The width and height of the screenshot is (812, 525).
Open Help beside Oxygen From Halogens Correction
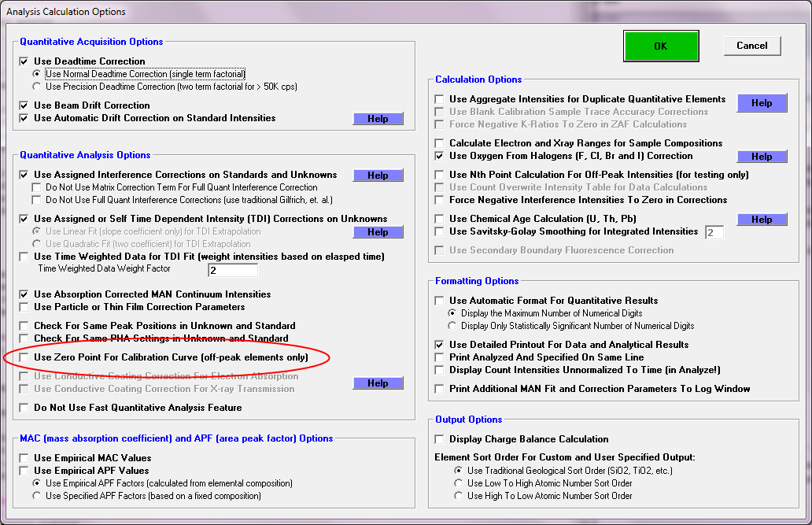point(761,157)
